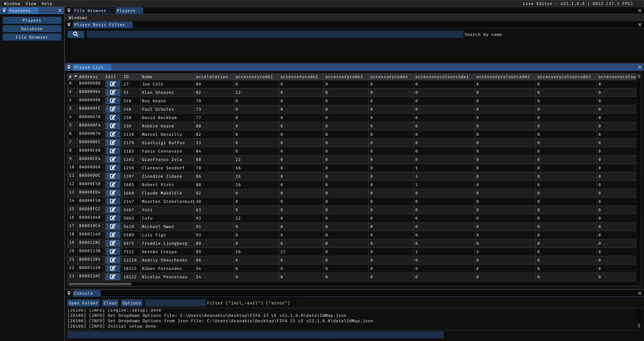Viewport: 644px width, 341px height.
Task: Click Zinedine Zidane edit icon
Action: [113, 176]
